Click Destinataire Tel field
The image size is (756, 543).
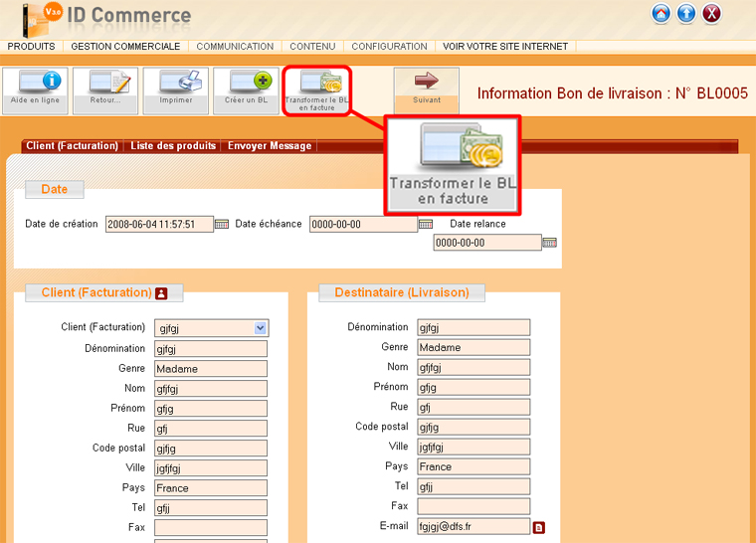point(473,486)
